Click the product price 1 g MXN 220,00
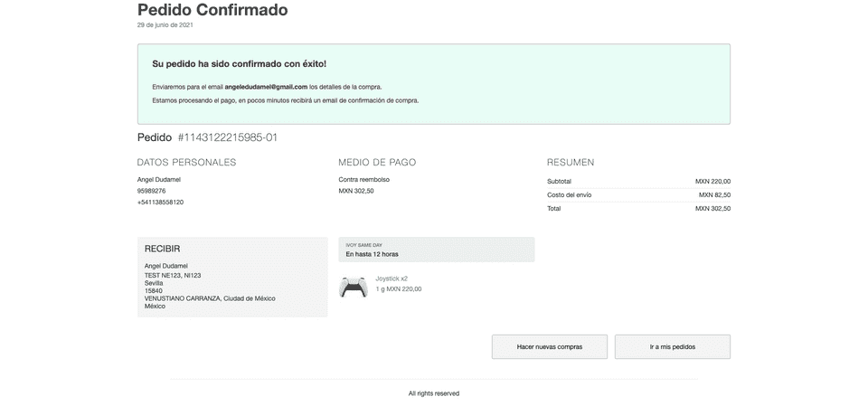 (x=399, y=289)
